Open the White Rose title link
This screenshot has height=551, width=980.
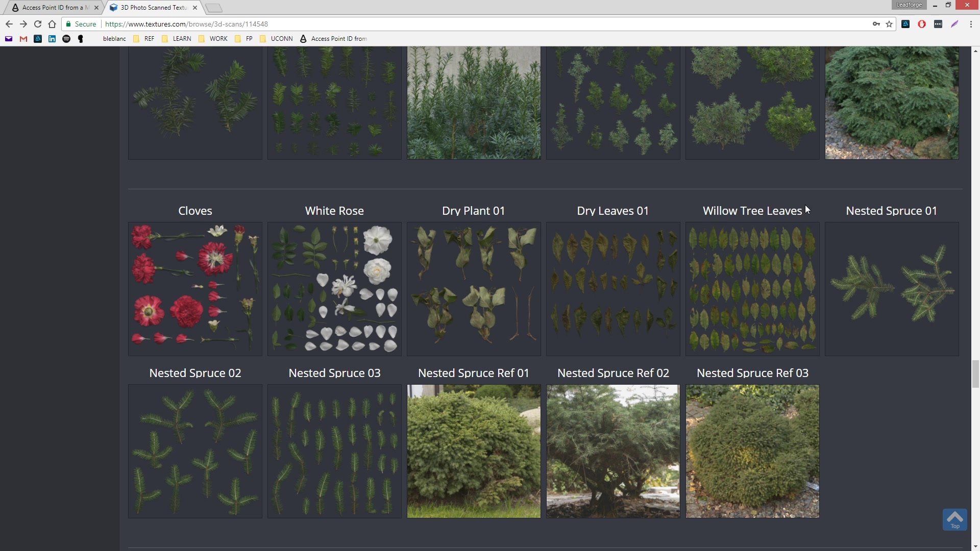coord(334,211)
